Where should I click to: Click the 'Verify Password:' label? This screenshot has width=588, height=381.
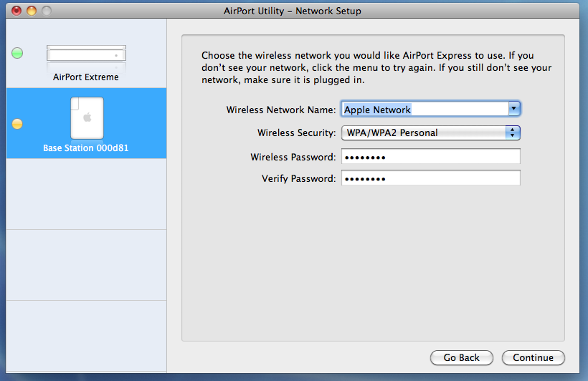(x=298, y=179)
